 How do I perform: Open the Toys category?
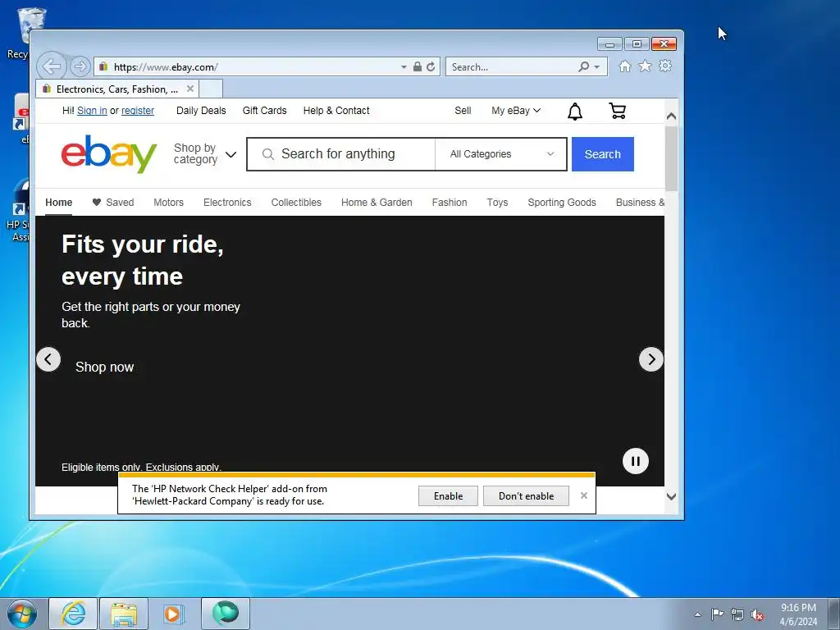(497, 203)
